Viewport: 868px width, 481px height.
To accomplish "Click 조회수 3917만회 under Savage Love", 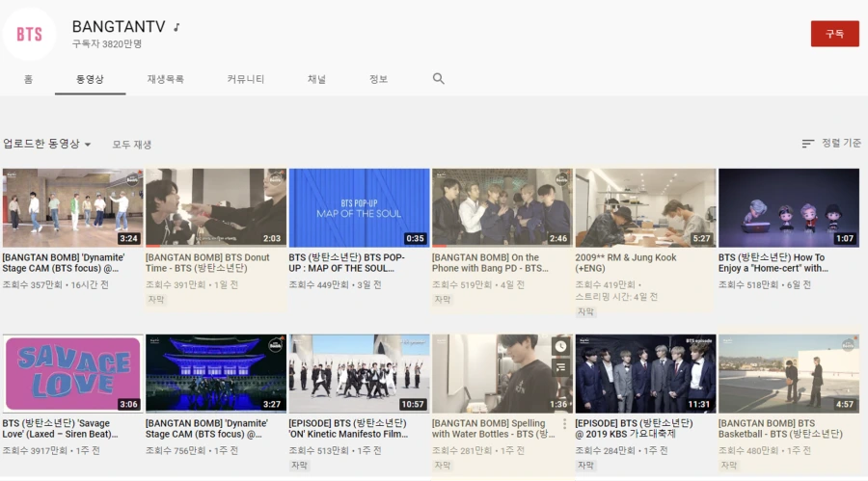I will [x=35, y=450].
